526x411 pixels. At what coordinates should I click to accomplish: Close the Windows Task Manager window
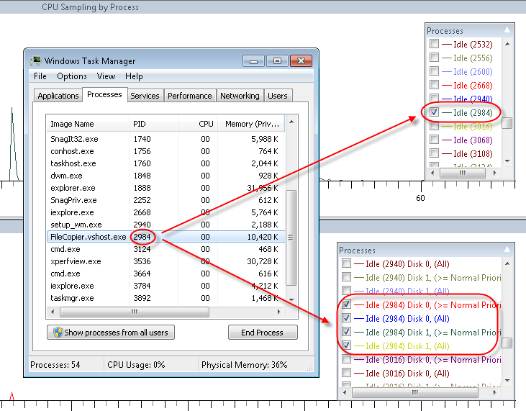(301, 61)
